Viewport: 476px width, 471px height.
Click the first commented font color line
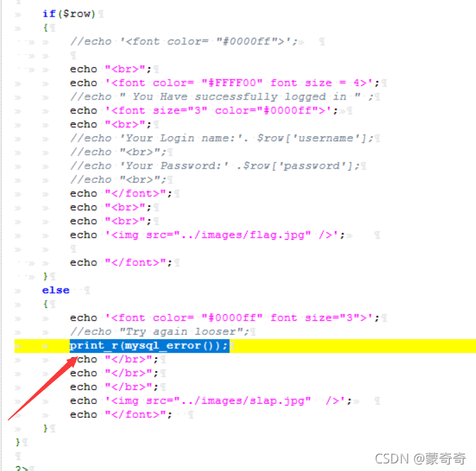(184, 41)
